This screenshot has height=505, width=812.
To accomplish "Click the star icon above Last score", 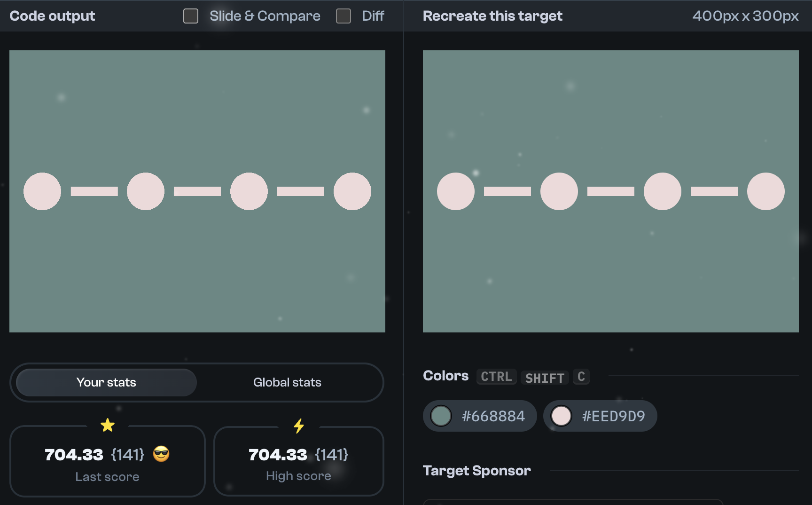I will (x=107, y=425).
